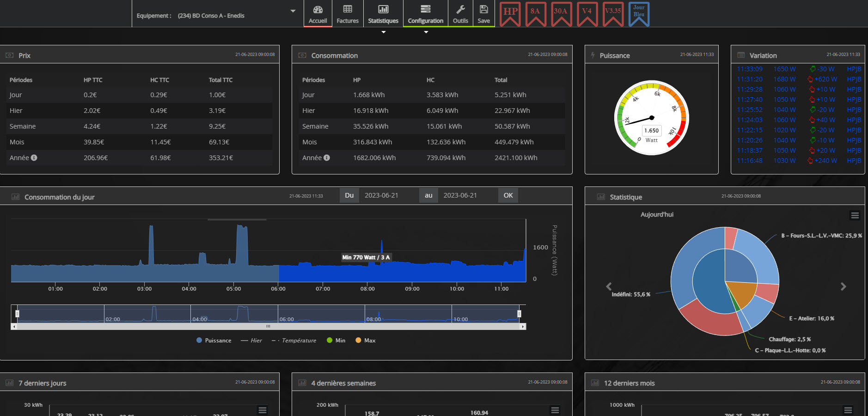This screenshot has width=868, height=416.
Task: Open the Statistique pie chart hamburger menu
Action: pyautogui.click(x=855, y=215)
